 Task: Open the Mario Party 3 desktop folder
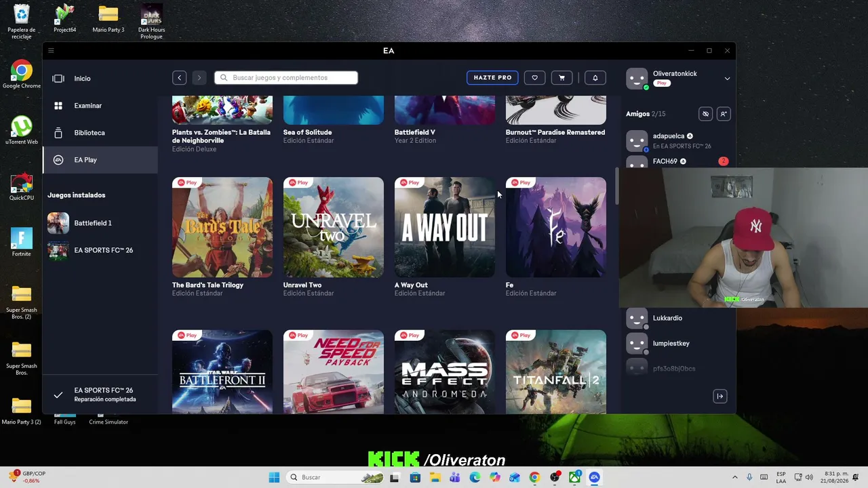click(x=108, y=19)
